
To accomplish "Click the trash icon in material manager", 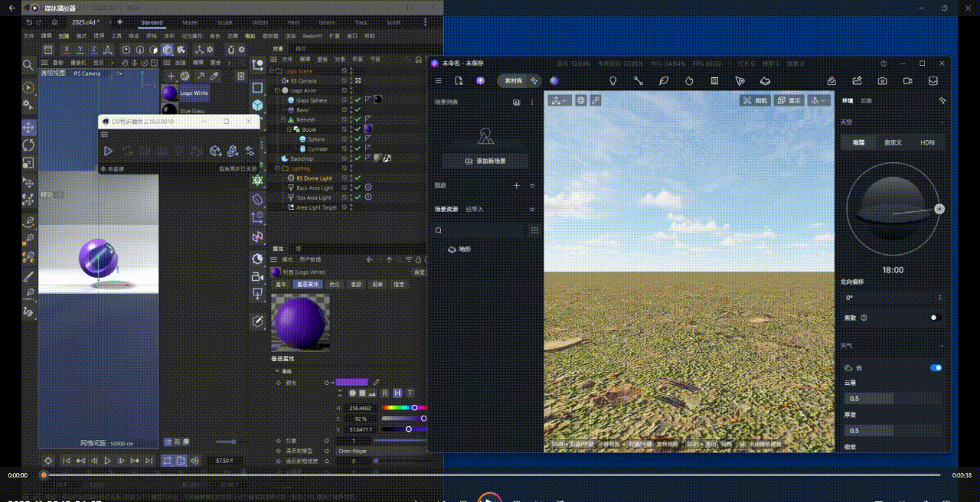I will (x=240, y=77).
